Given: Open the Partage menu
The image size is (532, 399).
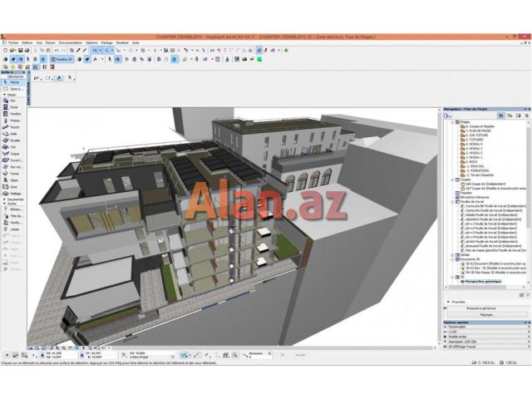Looking at the screenshot, I should [107, 42].
